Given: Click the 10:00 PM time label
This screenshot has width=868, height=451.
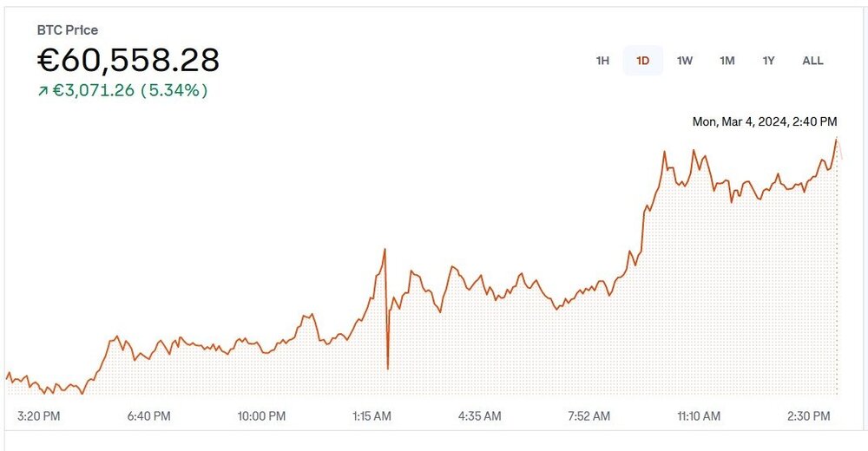Looking at the screenshot, I should [x=261, y=416].
